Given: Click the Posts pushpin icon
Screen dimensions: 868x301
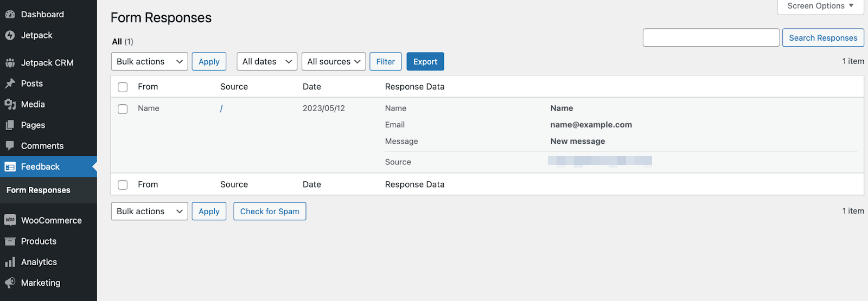Looking at the screenshot, I should click(10, 84).
